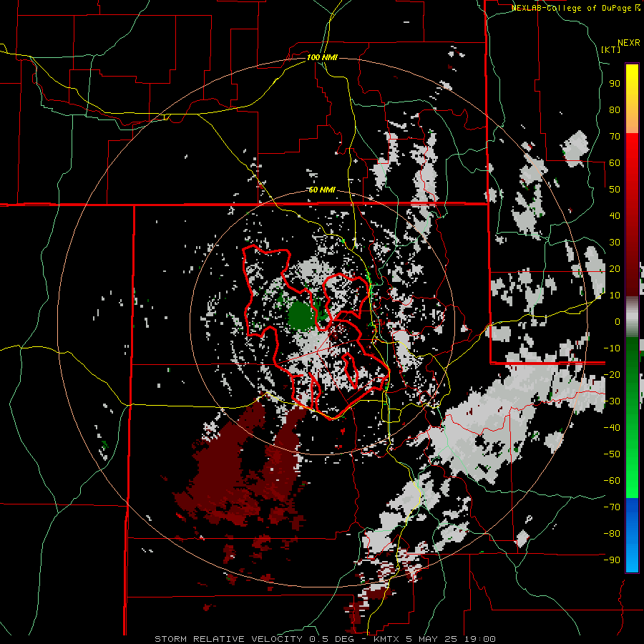Screen dimensions: 644x644
Task: Select the 20 value on velocity scale
Action: pyautogui.click(x=615, y=268)
